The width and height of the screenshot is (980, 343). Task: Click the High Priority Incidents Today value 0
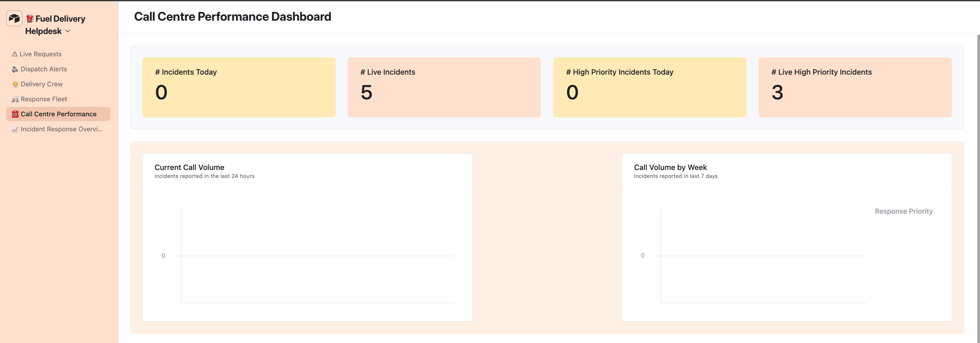pos(572,93)
